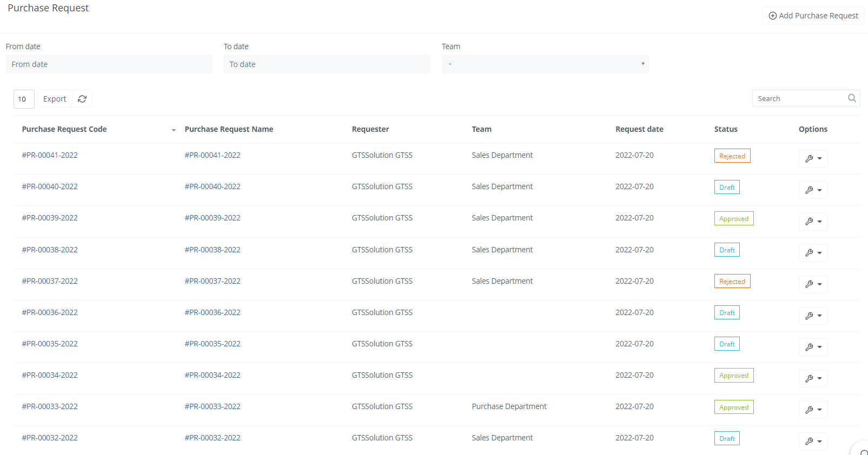Focus the Search text box

(x=799, y=98)
